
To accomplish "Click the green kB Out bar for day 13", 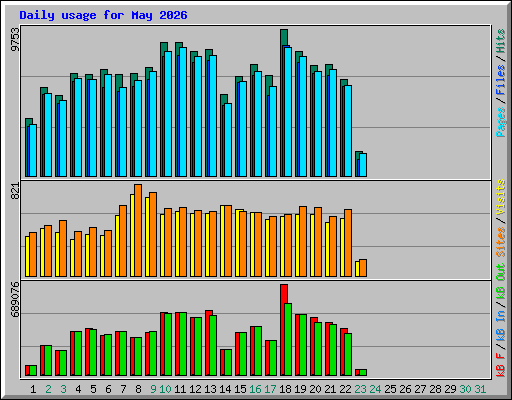I will pyautogui.click(x=213, y=346).
